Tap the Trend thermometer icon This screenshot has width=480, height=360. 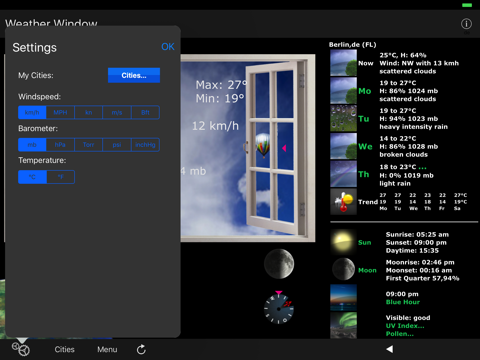point(343,202)
